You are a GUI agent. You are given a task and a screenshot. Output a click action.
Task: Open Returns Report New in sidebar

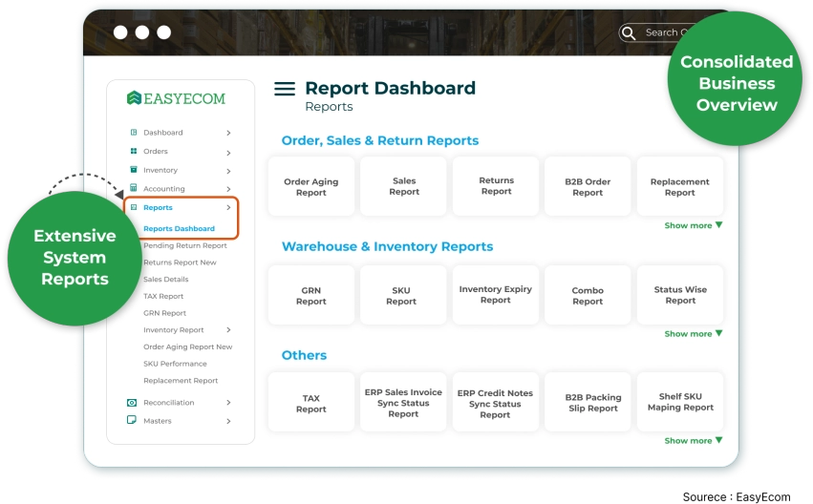click(x=180, y=262)
